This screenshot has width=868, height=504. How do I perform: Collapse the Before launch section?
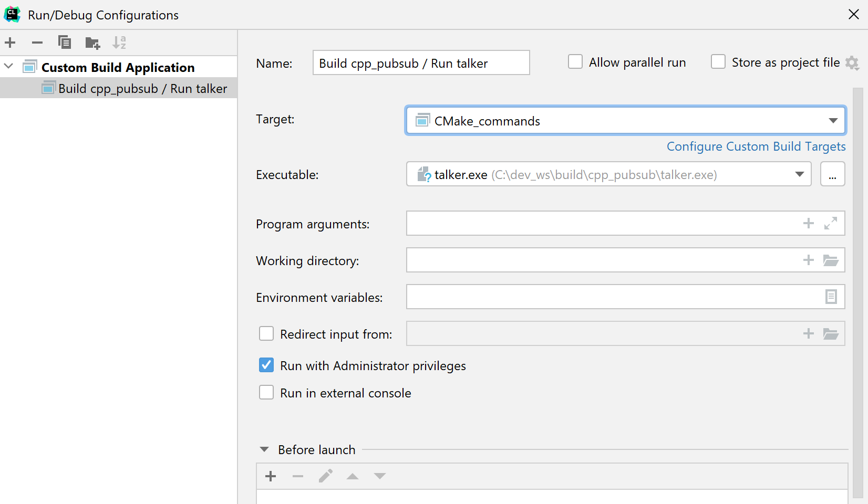[x=264, y=449]
